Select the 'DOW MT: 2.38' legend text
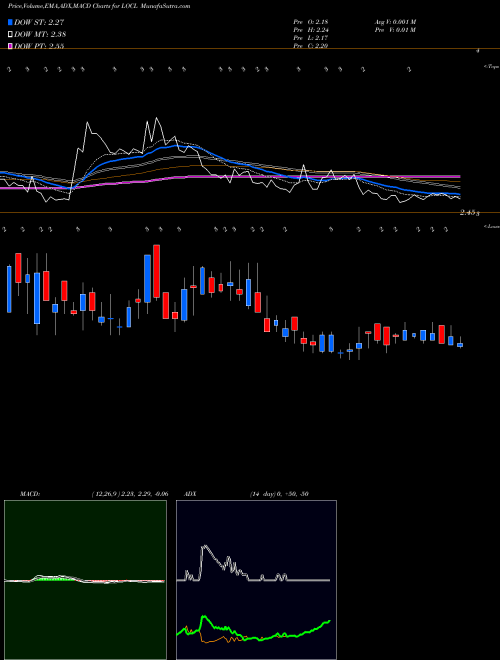 click(40, 34)
